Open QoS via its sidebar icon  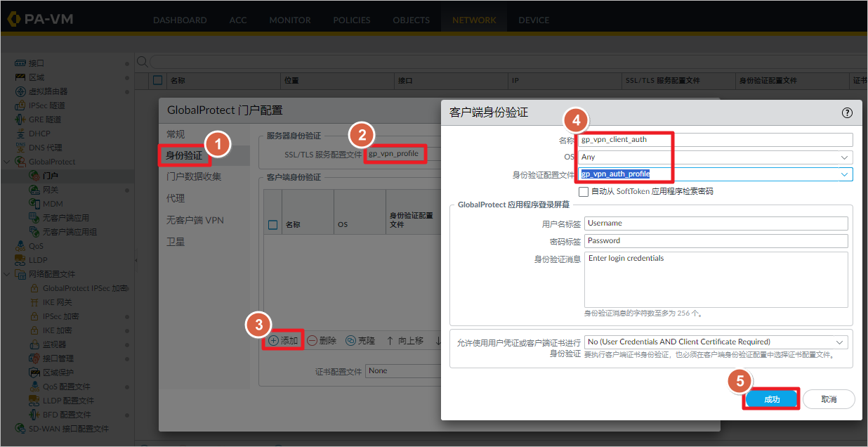pyautogui.click(x=20, y=246)
